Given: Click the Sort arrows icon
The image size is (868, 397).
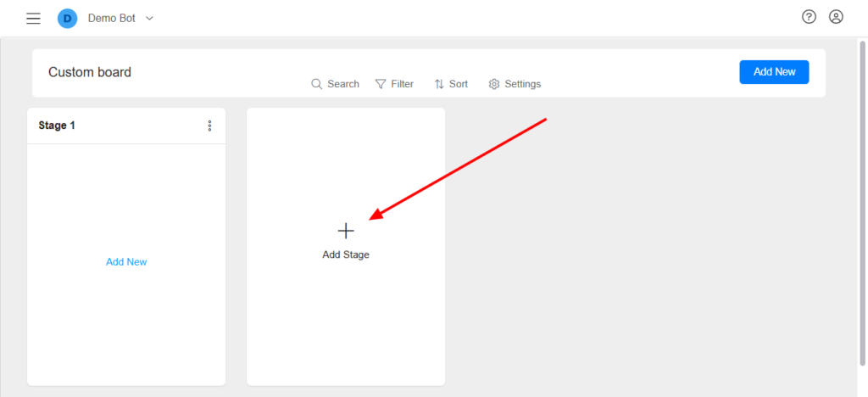Looking at the screenshot, I should (x=439, y=84).
